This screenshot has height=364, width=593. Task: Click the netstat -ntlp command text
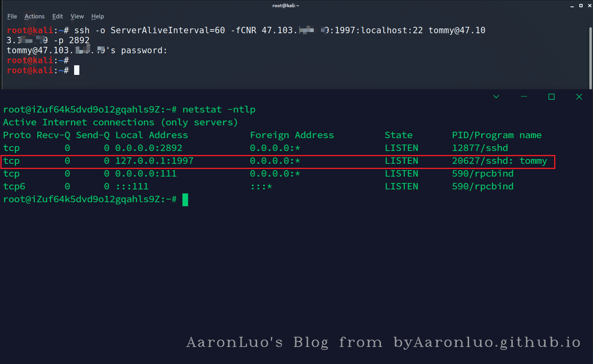219,110
